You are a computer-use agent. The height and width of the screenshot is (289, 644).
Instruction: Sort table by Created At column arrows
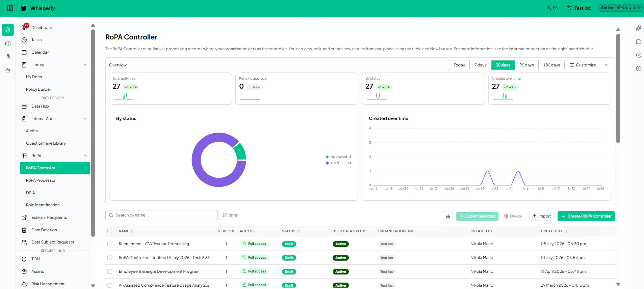pyautogui.click(x=566, y=231)
